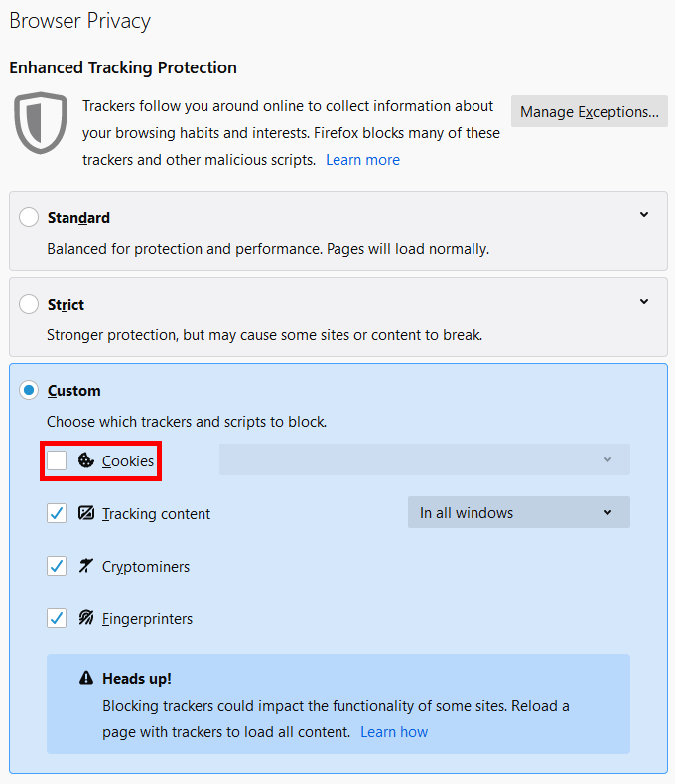Open the disabled Cookies type dropdown
Screen dimensions: 675x784
click(424, 460)
